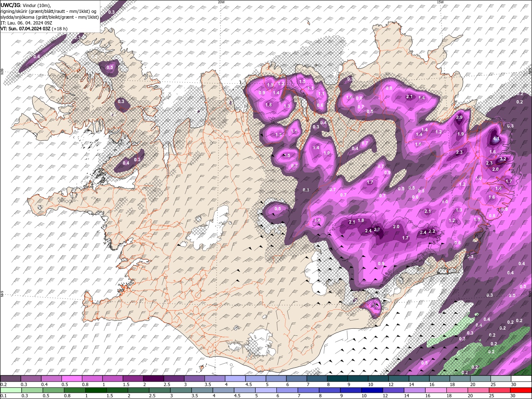532x399 pixels.
Task: Click the title text 'UWC/IG: Vindur (10m),'
Action: pyautogui.click(x=26, y=5)
